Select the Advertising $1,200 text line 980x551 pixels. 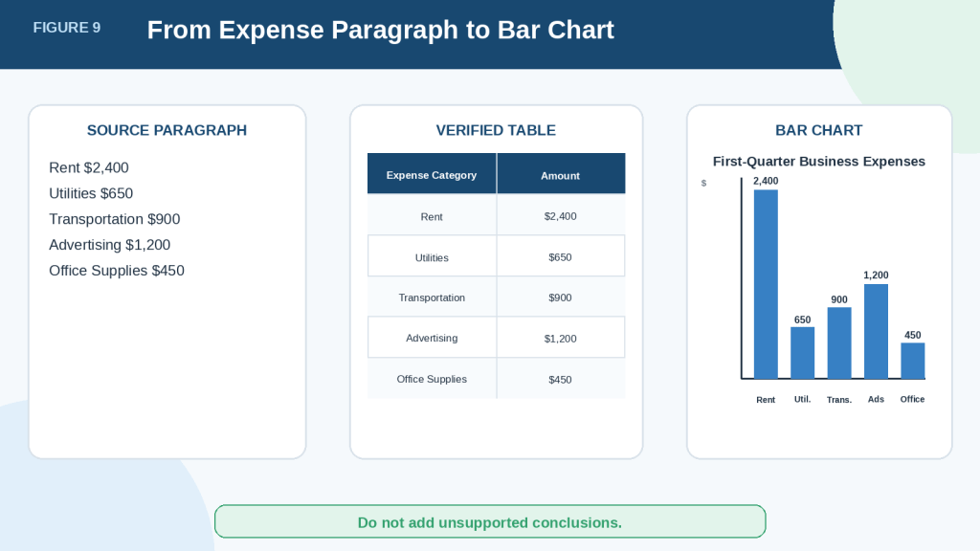point(109,245)
